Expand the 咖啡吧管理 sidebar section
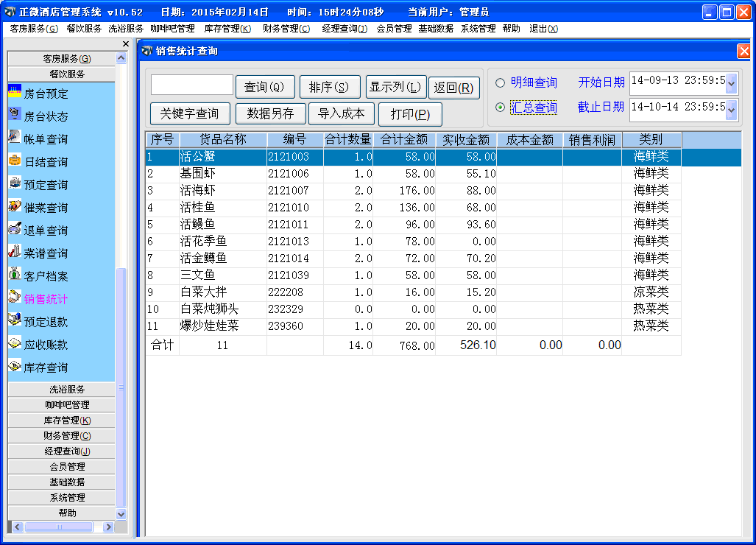Image resolution: width=756 pixels, height=545 pixels. point(62,404)
